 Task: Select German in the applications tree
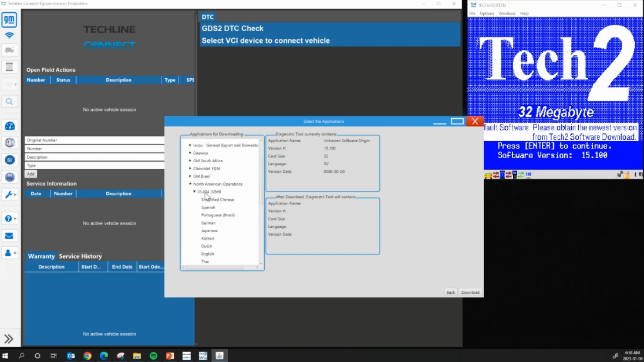(x=208, y=223)
